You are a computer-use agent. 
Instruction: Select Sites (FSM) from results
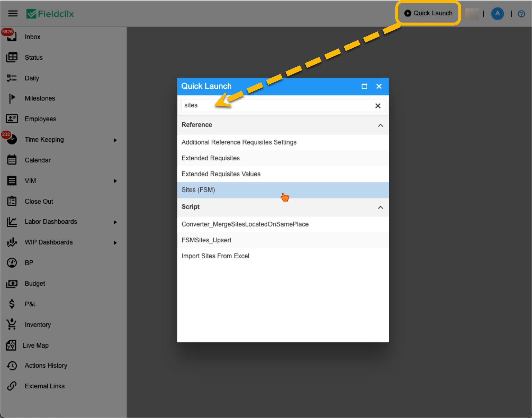tap(199, 190)
